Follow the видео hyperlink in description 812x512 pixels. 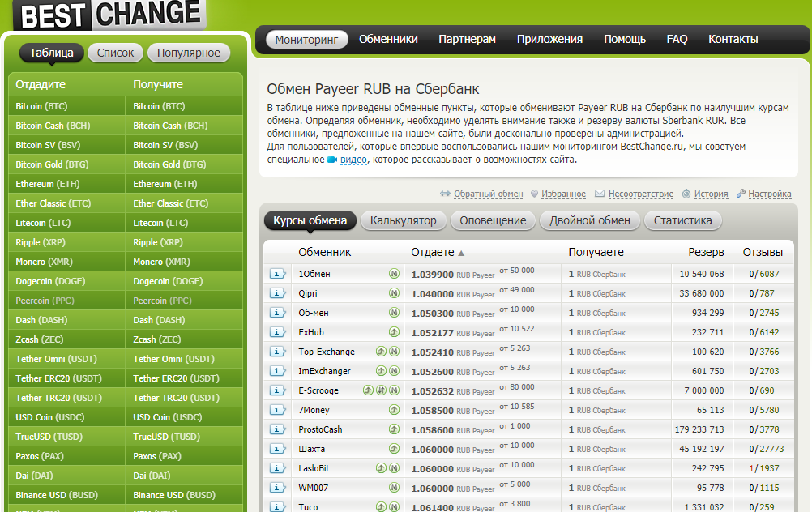pyautogui.click(x=353, y=160)
